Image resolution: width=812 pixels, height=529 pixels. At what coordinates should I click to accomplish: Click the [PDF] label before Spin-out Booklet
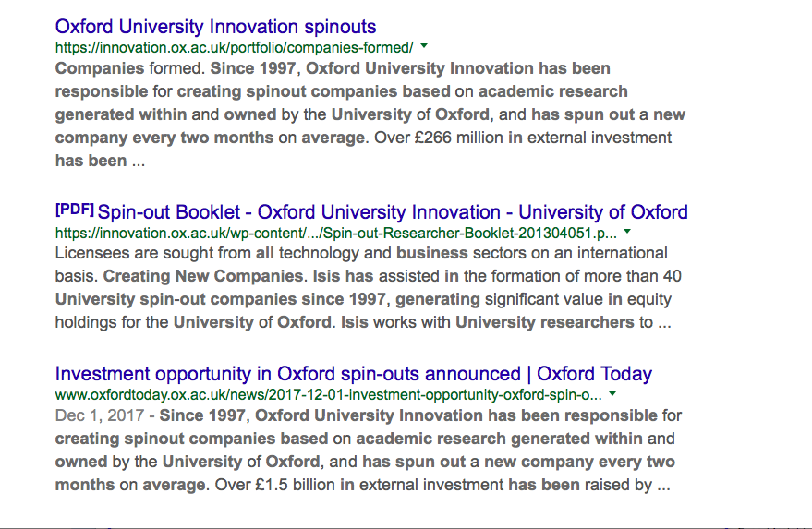point(74,210)
